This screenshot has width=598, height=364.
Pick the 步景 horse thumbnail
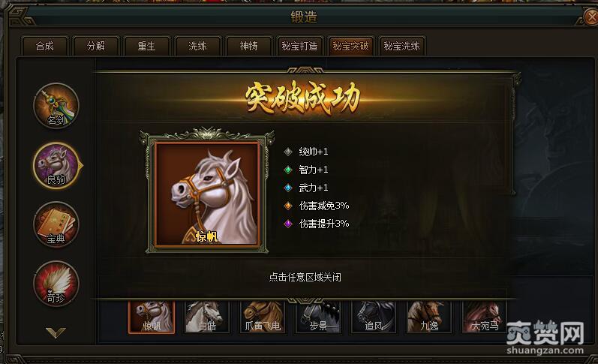[318, 317]
